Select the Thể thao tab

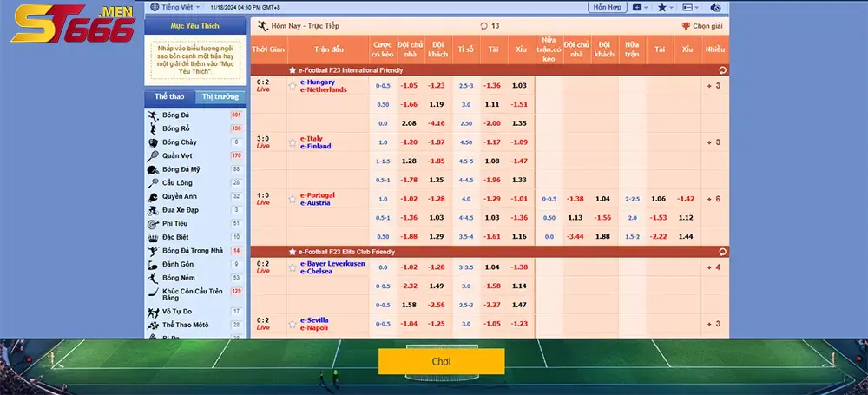tap(170, 97)
